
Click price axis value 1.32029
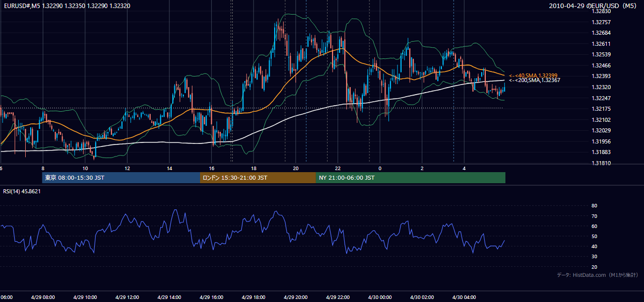coord(601,130)
